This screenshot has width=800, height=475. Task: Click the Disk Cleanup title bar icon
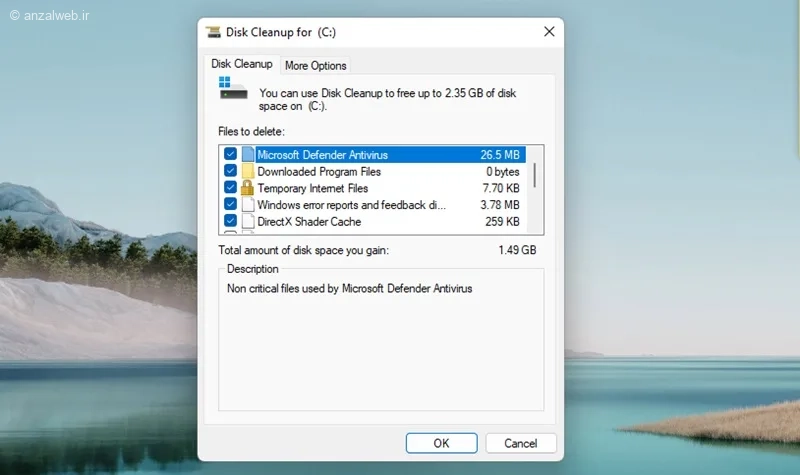click(213, 32)
